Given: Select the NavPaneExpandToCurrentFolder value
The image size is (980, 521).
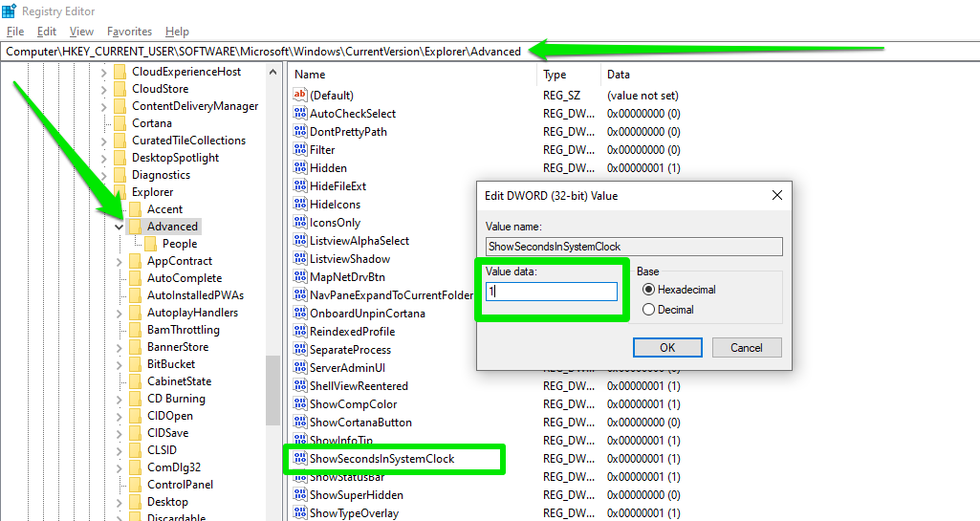Looking at the screenshot, I should point(391,294).
